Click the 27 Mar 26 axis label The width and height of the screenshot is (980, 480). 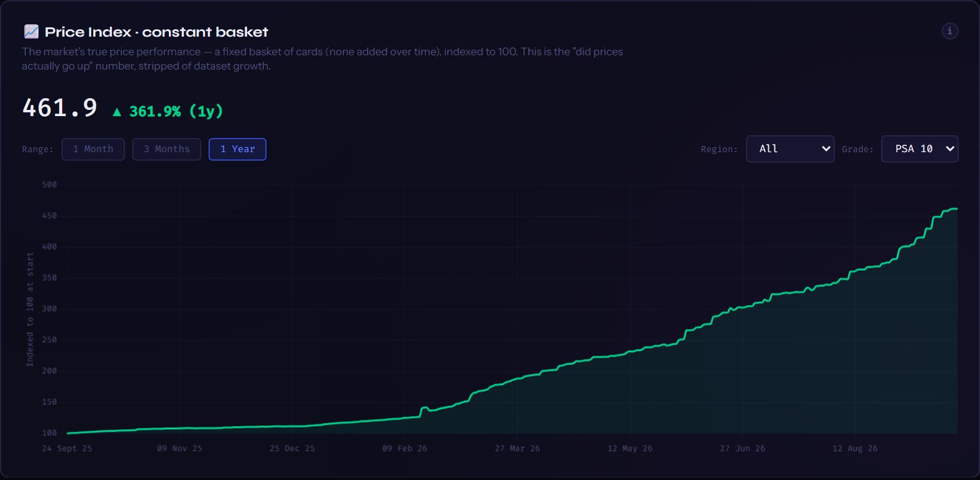coord(517,448)
